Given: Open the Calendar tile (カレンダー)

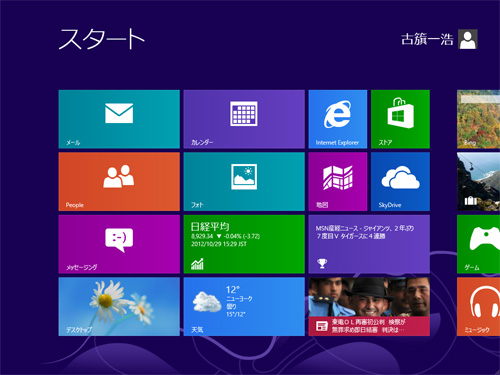Looking at the screenshot, I should coord(244,119).
